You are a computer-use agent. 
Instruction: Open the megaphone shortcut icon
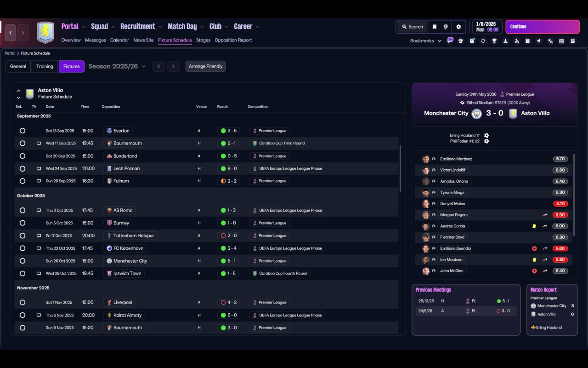539,41
